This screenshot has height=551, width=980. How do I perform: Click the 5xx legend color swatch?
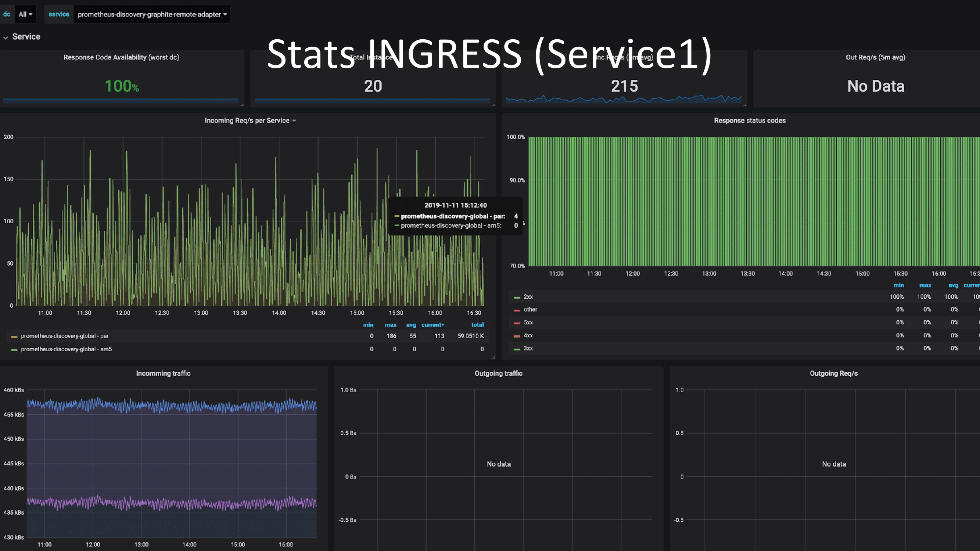point(517,323)
